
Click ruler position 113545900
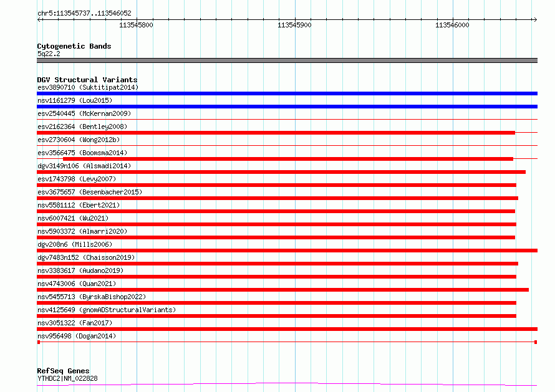click(x=294, y=25)
